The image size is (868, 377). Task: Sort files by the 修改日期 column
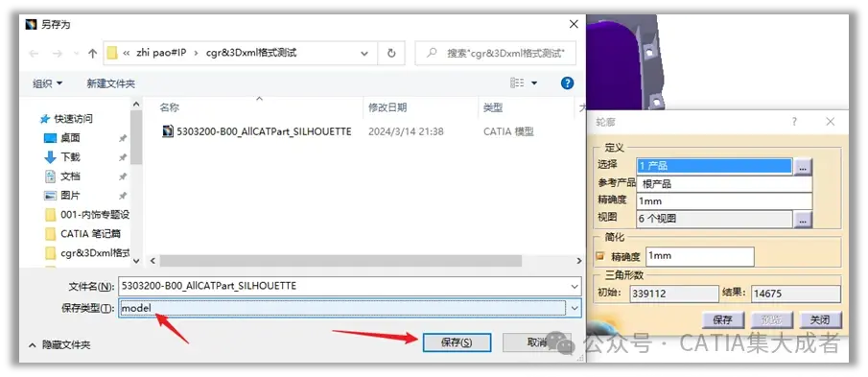pos(387,107)
